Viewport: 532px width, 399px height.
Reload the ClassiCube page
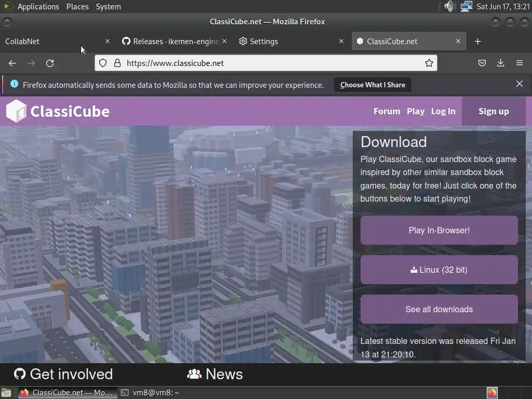(x=50, y=63)
